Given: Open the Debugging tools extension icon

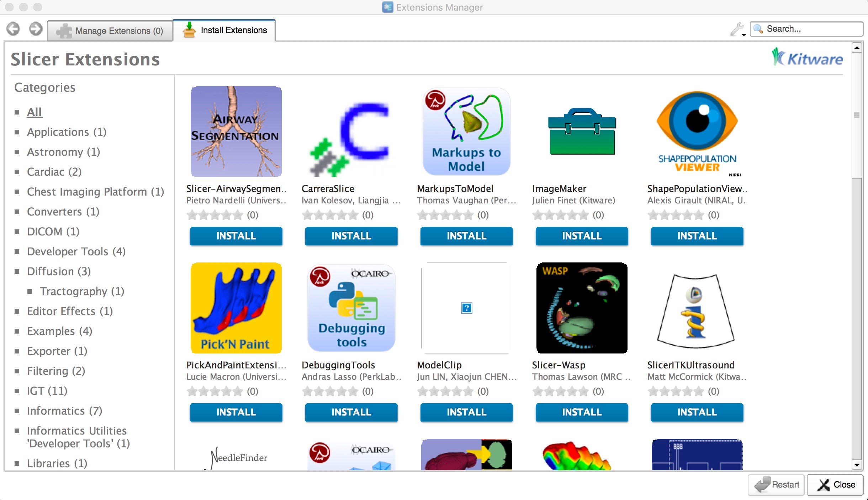Looking at the screenshot, I should [351, 308].
